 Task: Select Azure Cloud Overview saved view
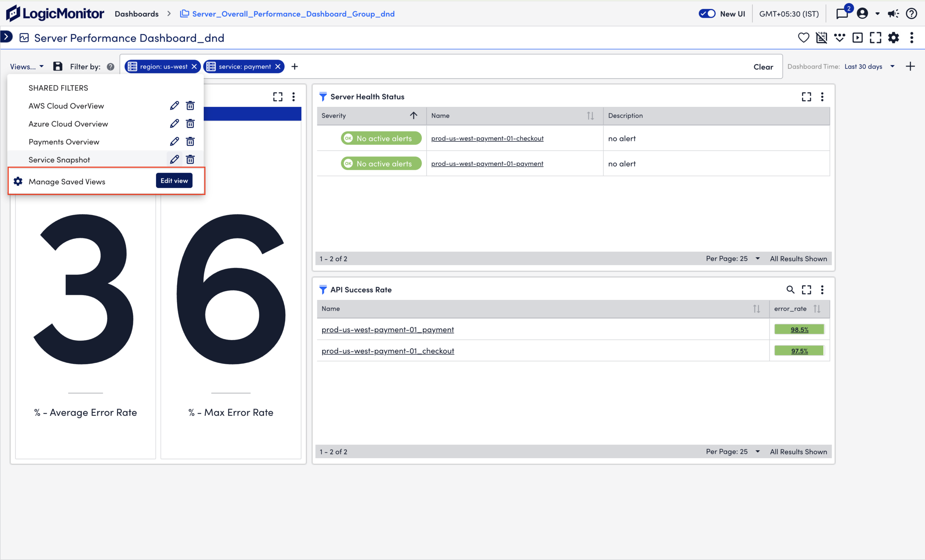[68, 124]
